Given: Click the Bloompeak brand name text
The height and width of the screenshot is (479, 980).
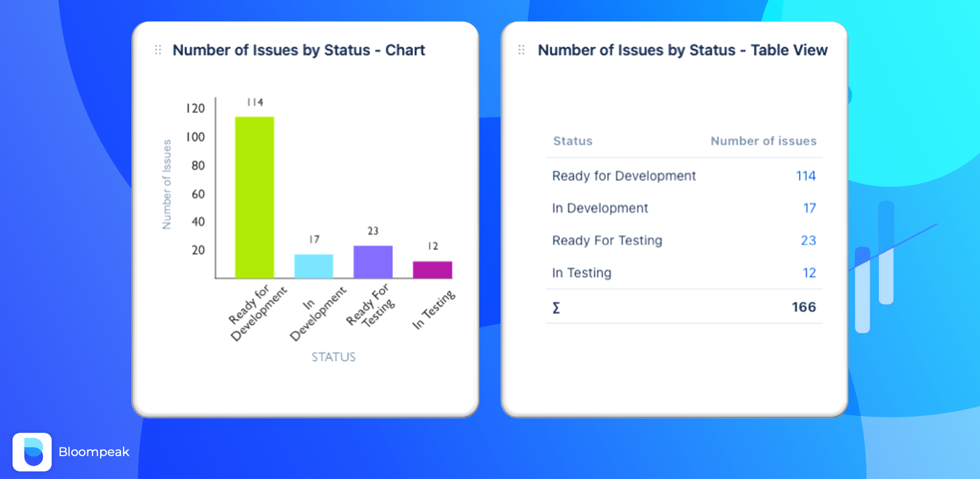Looking at the screenshot, I should click(x=94, y=452).
